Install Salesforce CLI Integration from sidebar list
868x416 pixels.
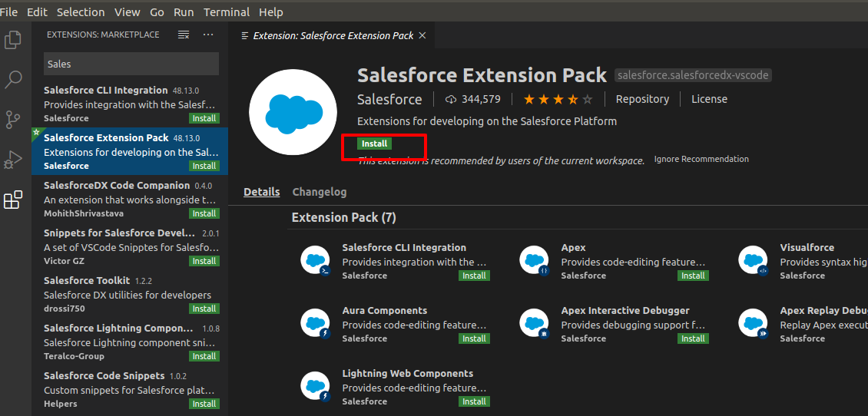[x=204, y=118]
